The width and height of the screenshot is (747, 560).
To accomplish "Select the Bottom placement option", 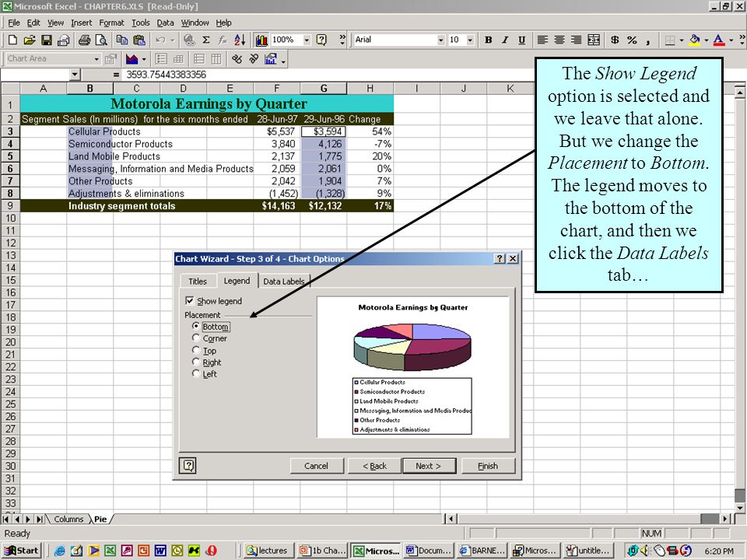I will click(196, 326).
